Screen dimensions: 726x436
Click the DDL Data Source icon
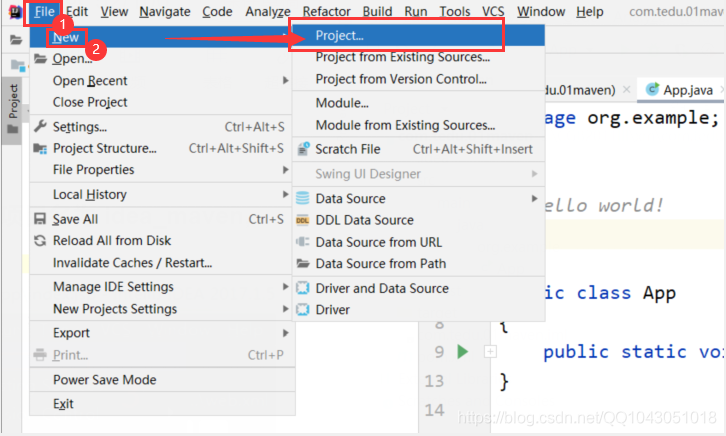click(303, 220)
